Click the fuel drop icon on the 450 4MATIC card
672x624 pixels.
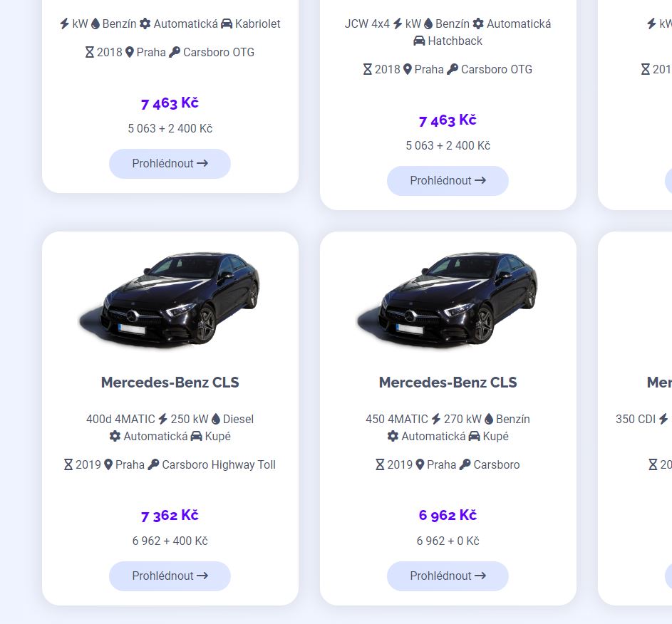[x=489, y=419]
